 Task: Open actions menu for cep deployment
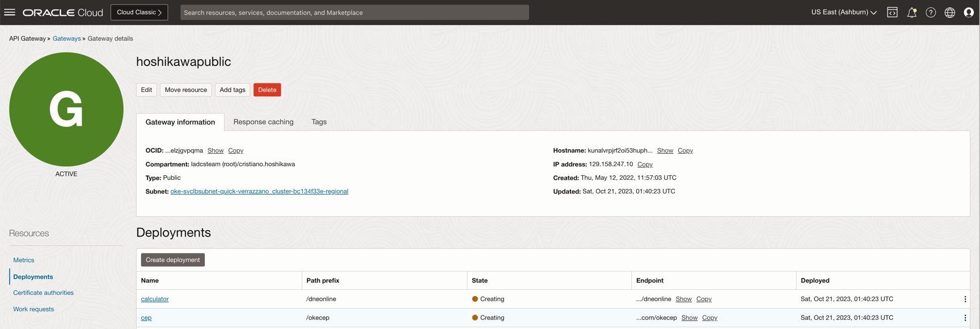pyautogui.click(x=965, y=318)
